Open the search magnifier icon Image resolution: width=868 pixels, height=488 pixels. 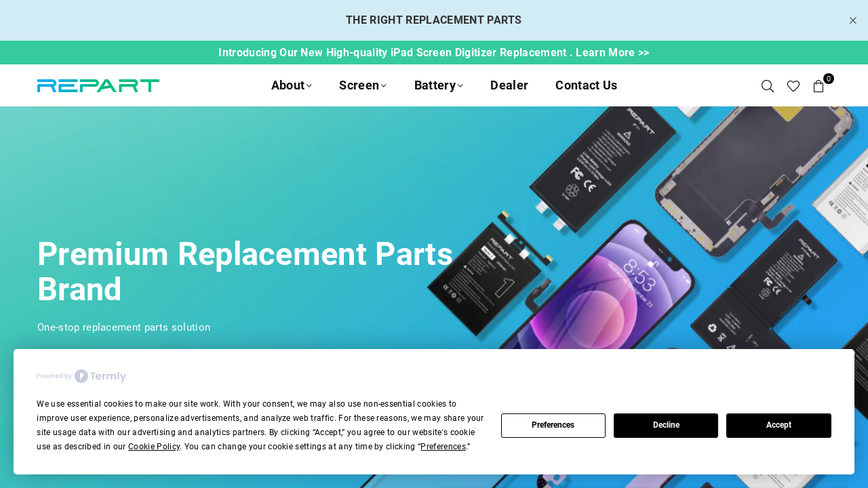tap(768, 86)
